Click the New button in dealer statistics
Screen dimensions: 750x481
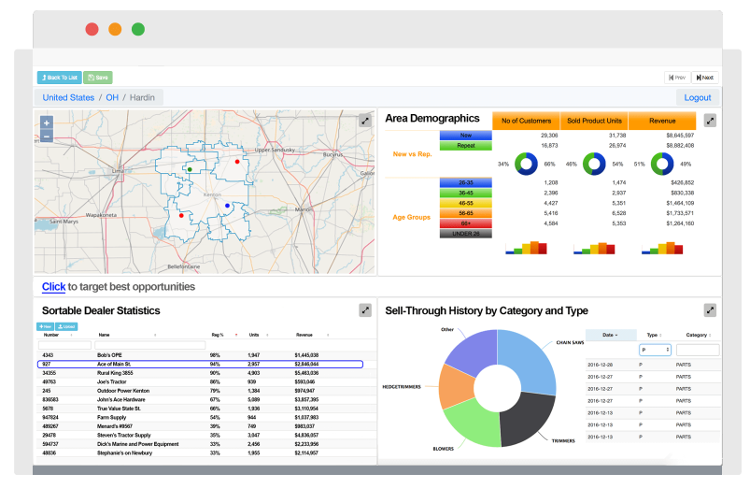point(45,327)
